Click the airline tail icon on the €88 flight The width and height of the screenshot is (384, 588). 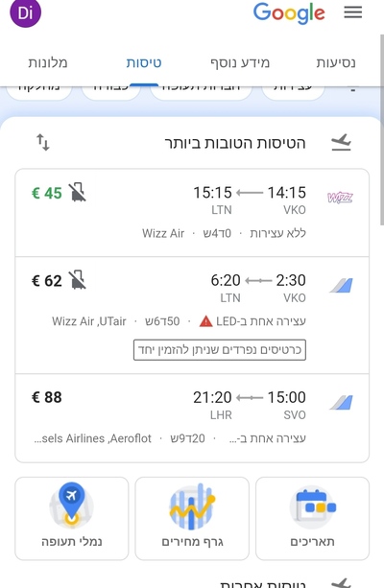tap(341, 402)
